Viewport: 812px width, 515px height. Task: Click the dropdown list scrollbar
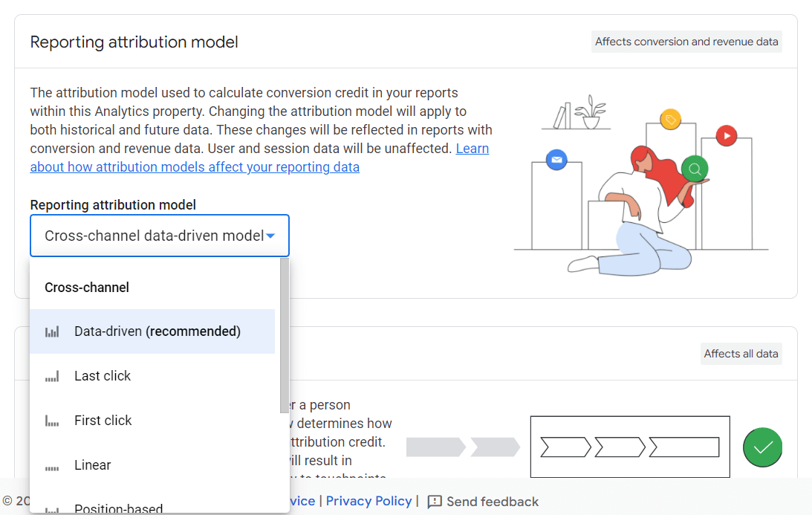click(284, 336)
